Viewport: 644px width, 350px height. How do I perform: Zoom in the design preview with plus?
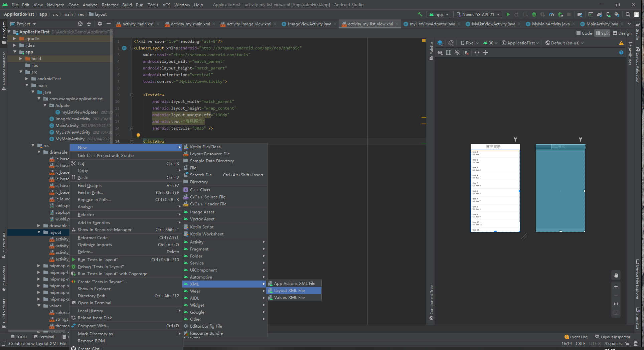[616, 287]
